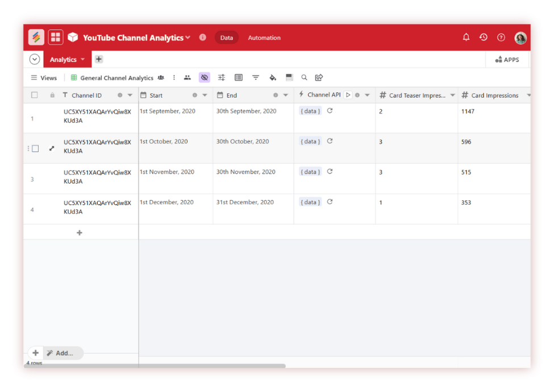Refresh API data for December 2020 row
Screen dimensions: 554x392
click(330, 202)
